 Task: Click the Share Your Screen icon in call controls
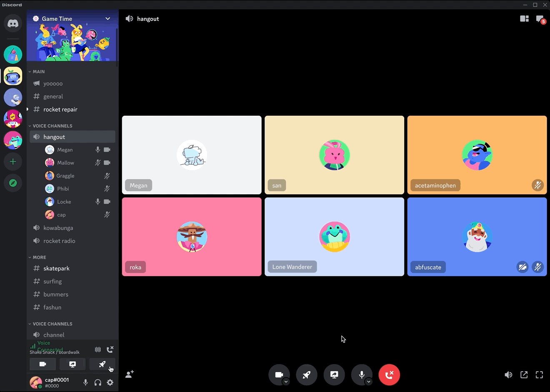[334, 375]
